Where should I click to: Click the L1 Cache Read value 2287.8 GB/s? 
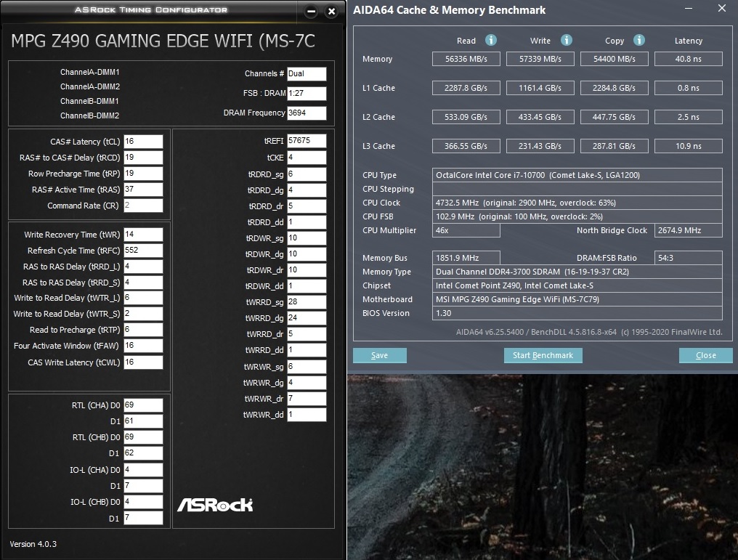click(466, 88)
